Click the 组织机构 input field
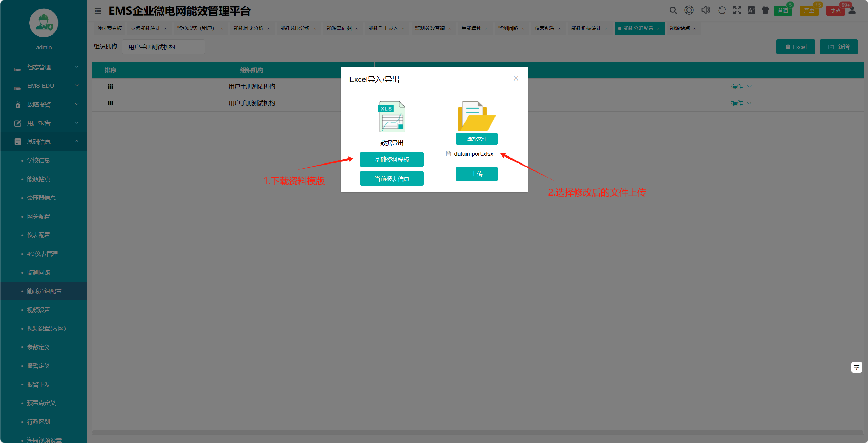Image resolution: width=868 pixels, height=443 pixels. click(163, 47)
